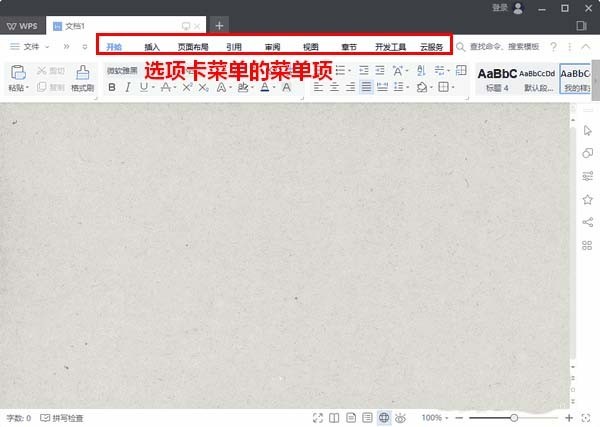This screenshot has width=600, height=427.
Task: Open the 页面布局 tab
Action: pyautogui.click(x=193, y=47)
